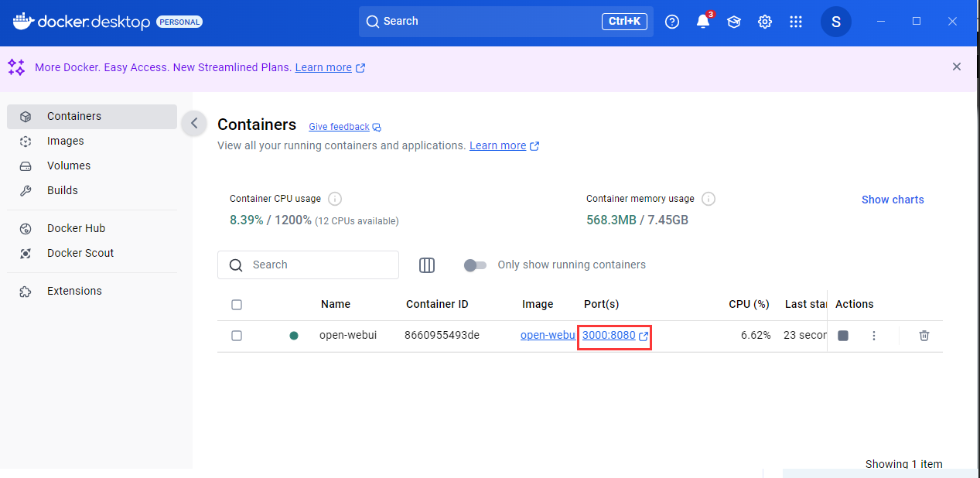Click the open-webui container name
Screen dimensions: 980x478
tap(348, 335)
